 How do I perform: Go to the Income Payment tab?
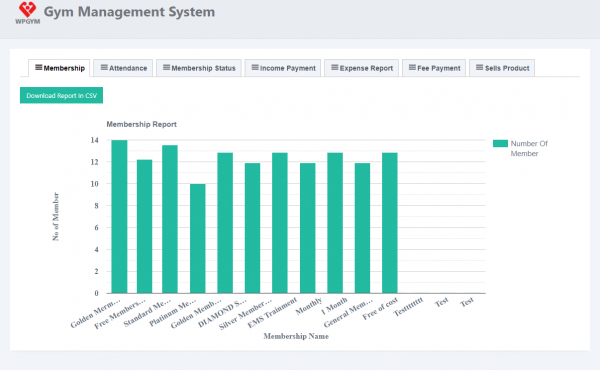point(283,68)
